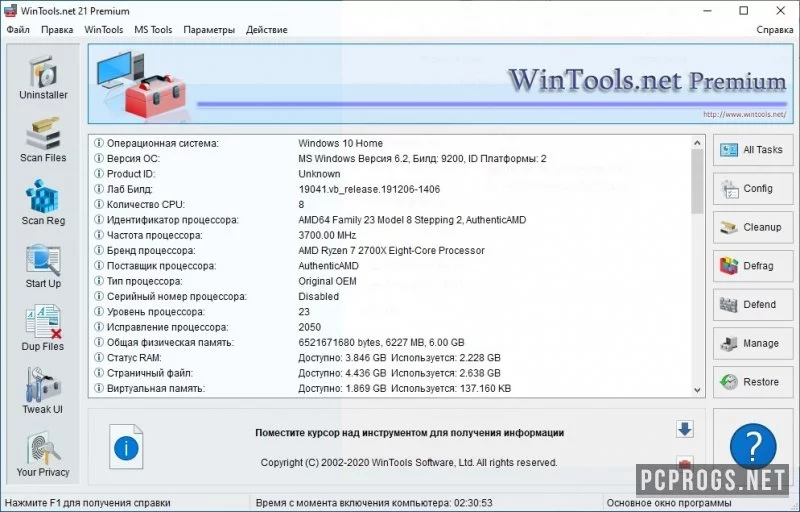Select the Start Up manager
The height and width of the screenshot is (512, 800).
click(x=43, y=266)
